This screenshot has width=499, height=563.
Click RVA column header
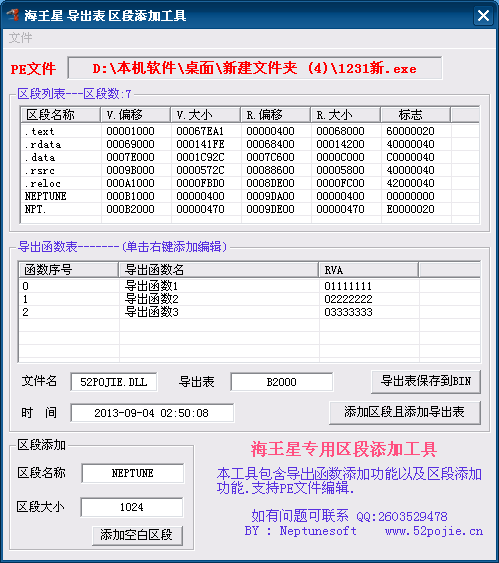(369, 270)
